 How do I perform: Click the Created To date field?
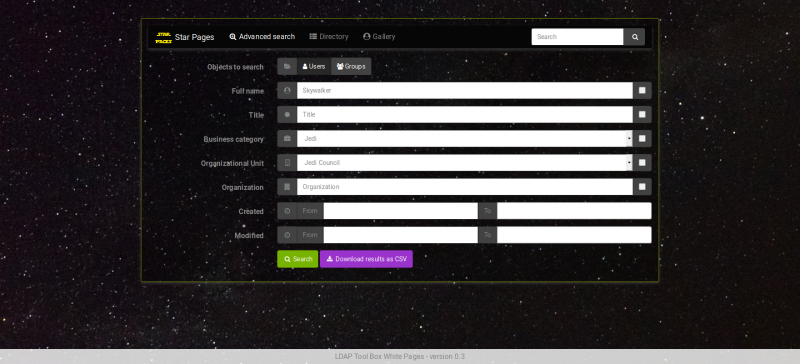tap(574, 211)
